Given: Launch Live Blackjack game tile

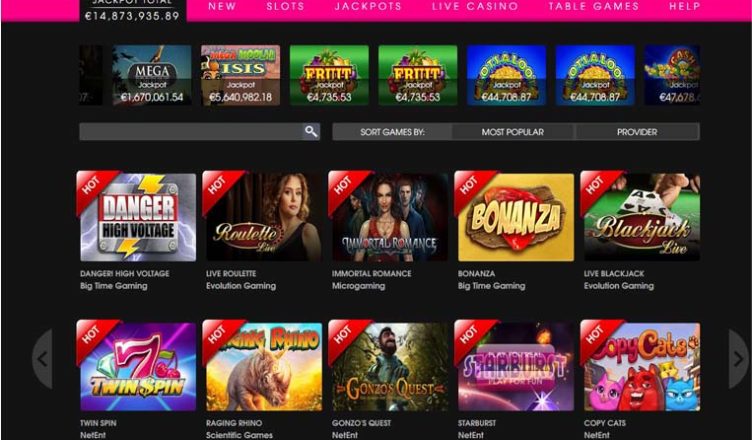Looking at the screenshot, I should (x=642, y=217).
